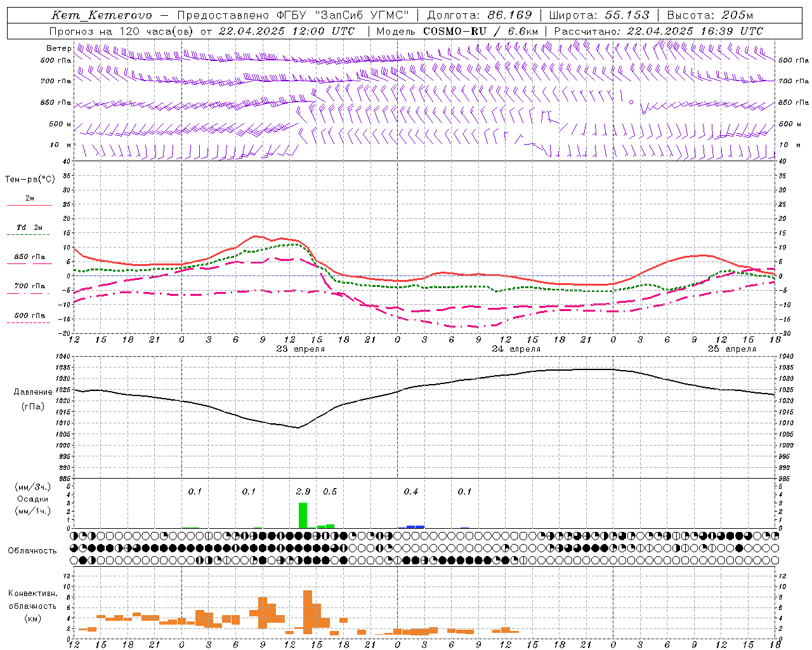Viewport: 812px width, 650px height.
Task: Click the provider text ФГБУ "ЗапСиб УГМС"
Action: click(x=343, y=15)
